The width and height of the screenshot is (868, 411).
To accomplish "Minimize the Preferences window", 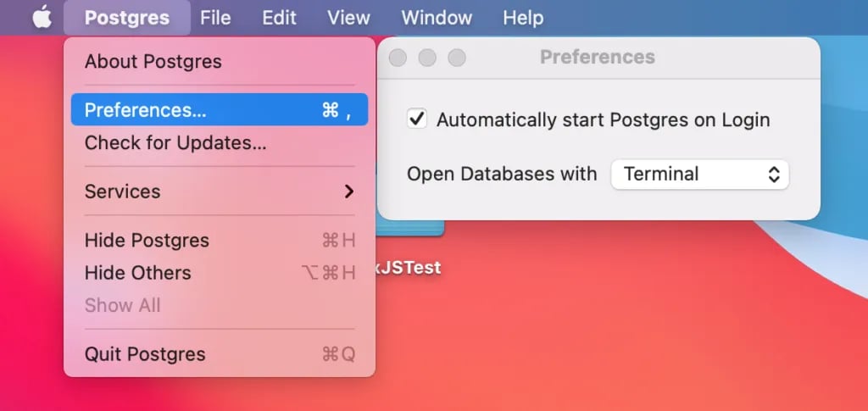I will coord(427,58).
